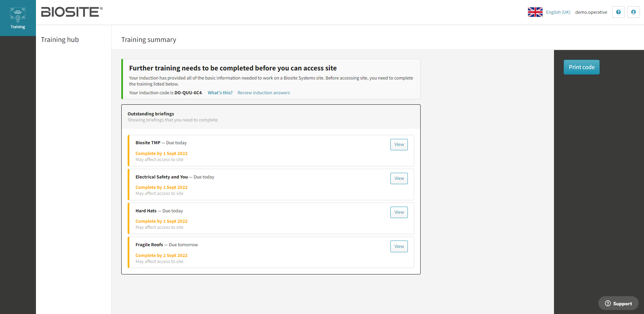Click the Fragile Roofs title text

pyautogui.click(x=149, y=245)
